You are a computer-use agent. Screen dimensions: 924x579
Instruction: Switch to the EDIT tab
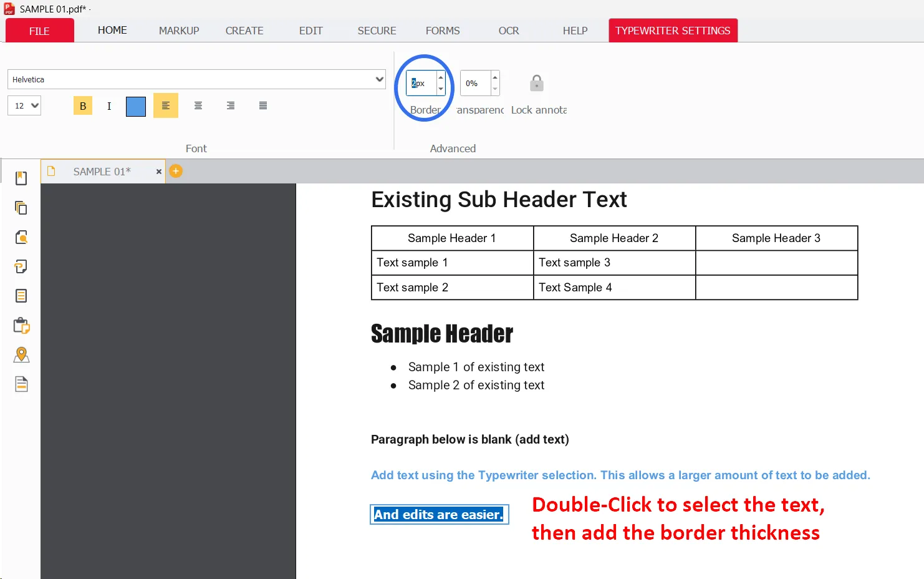(310, 31)
